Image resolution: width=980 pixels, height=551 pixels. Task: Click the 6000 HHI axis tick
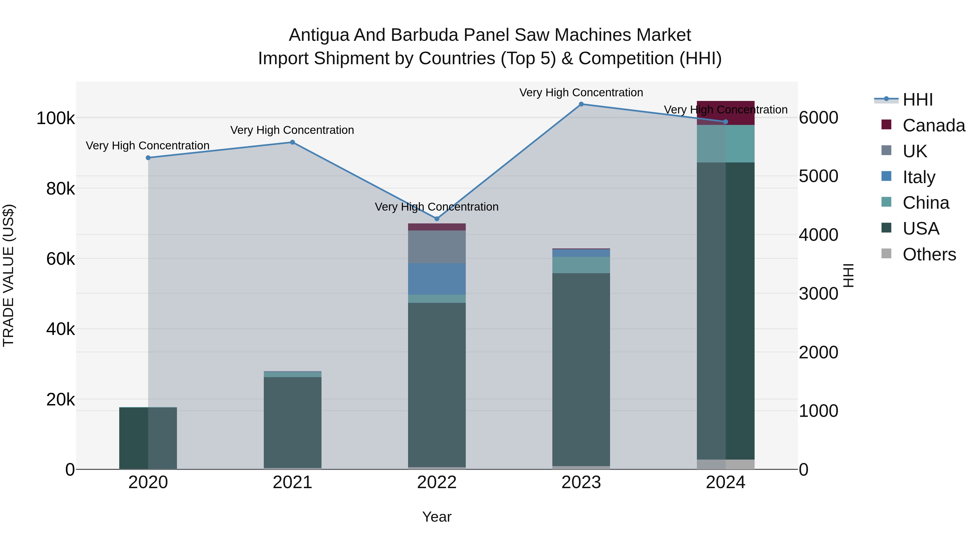pos(818,118)
